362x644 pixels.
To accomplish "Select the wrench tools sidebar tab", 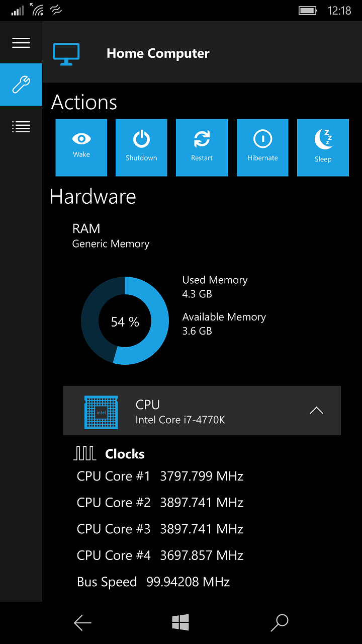I will pyautogui.click(x=21, y=85).
